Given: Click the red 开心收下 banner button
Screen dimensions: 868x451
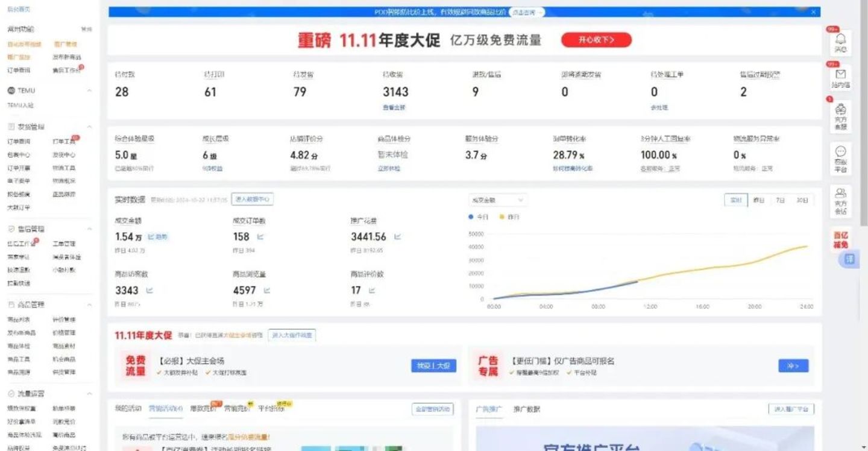Looking at the screenshot, I should 596,40.
